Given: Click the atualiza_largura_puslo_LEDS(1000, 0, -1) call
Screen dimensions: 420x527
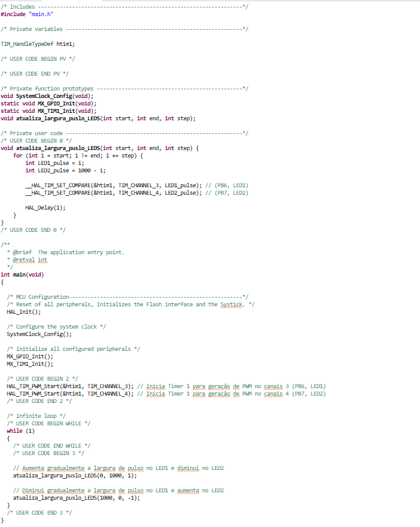Looking at the screenshot, I should click(76, 498).
